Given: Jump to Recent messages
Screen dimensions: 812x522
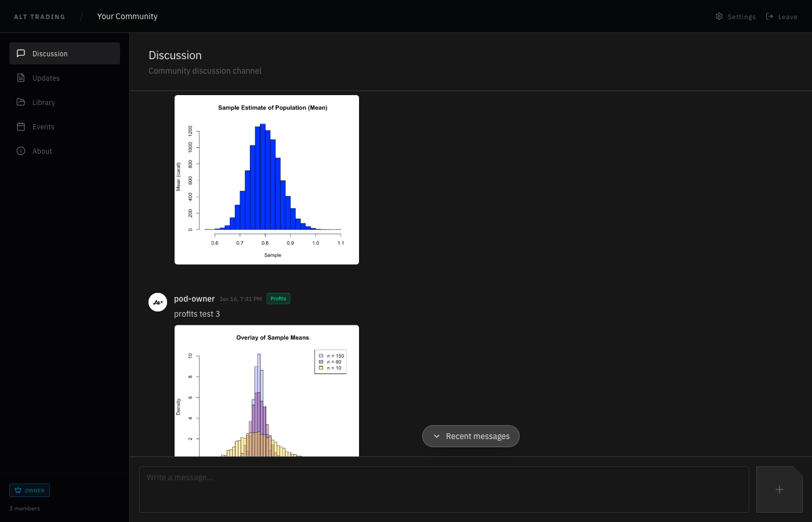Looking at the screenshot, I should [x=477, y=436].
